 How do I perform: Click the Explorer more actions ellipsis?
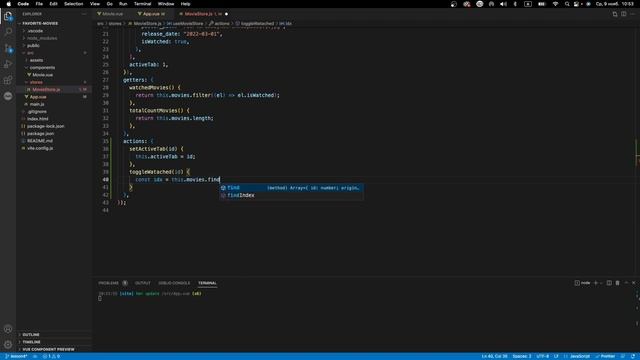coord(84,14)
